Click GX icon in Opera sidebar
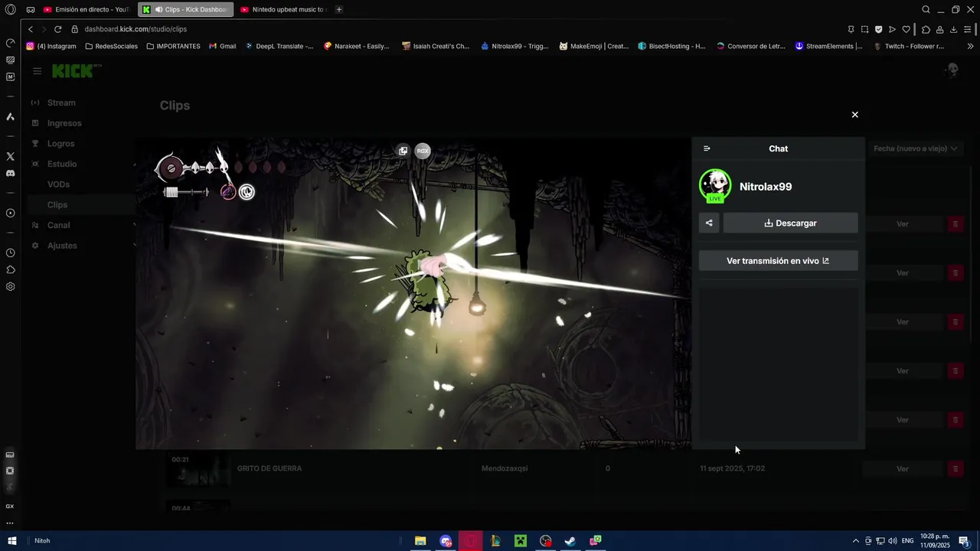The height and width of the screenshot is (551, 980). tap(10, 507)
